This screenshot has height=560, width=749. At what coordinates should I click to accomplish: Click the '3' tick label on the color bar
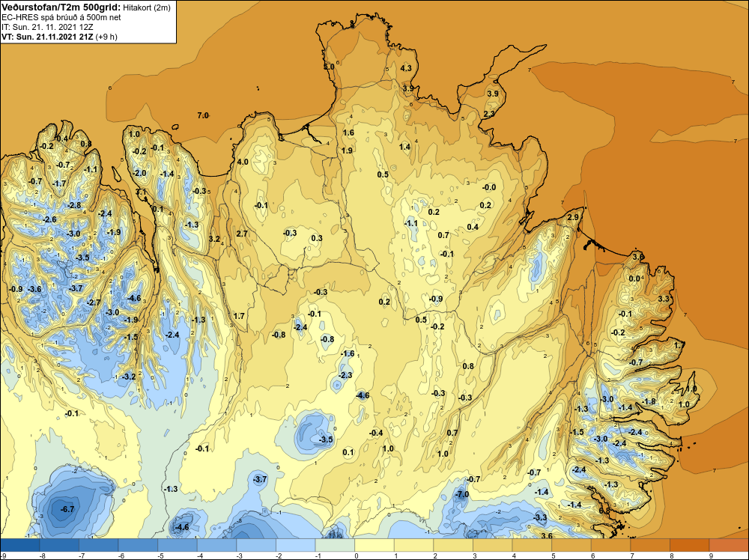click(475, 556)
